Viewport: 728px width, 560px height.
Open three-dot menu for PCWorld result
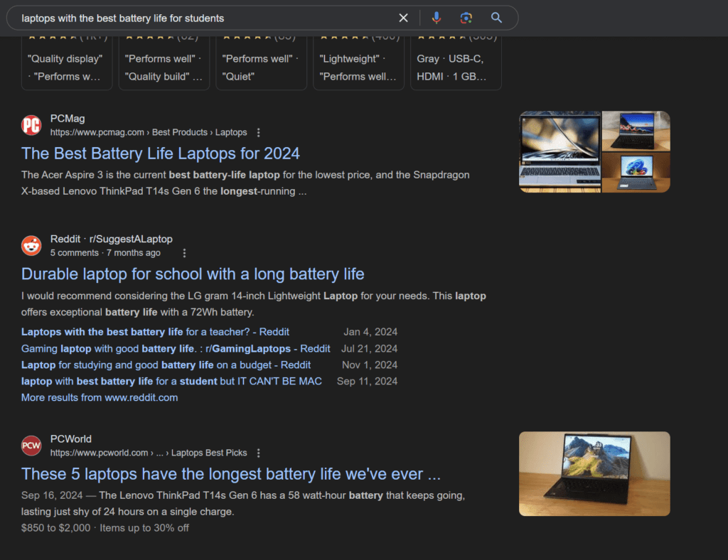coord(259,453)
